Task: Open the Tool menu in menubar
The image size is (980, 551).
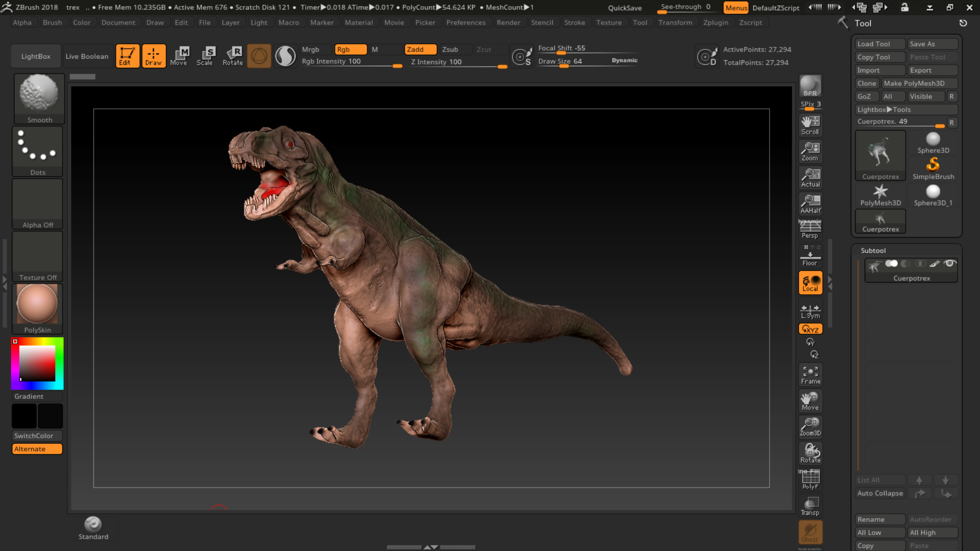Action: coord(640,22)
